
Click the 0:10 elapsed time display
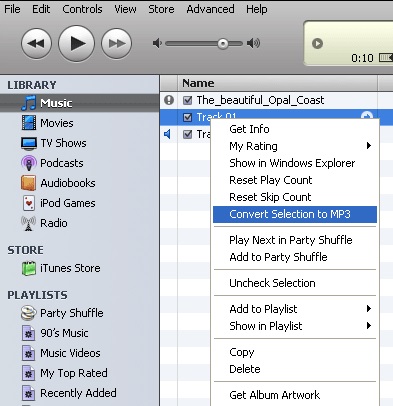[x=362, y=58]
